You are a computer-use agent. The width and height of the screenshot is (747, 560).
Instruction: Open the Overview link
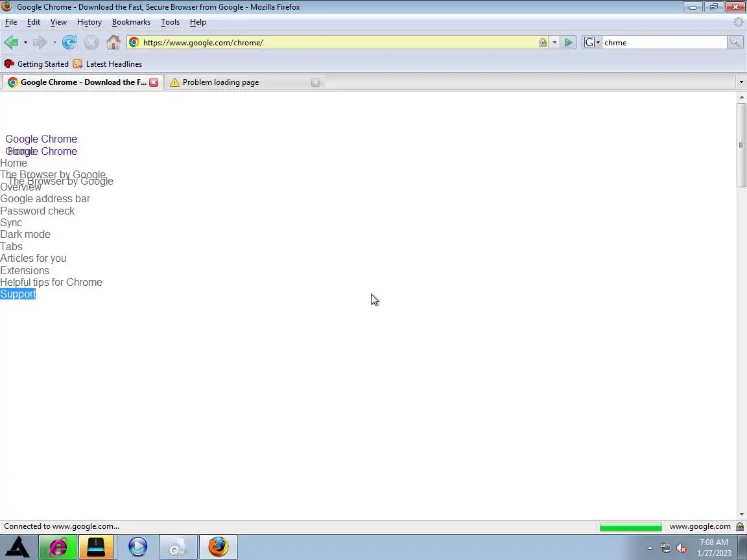[x=21, y=187]
